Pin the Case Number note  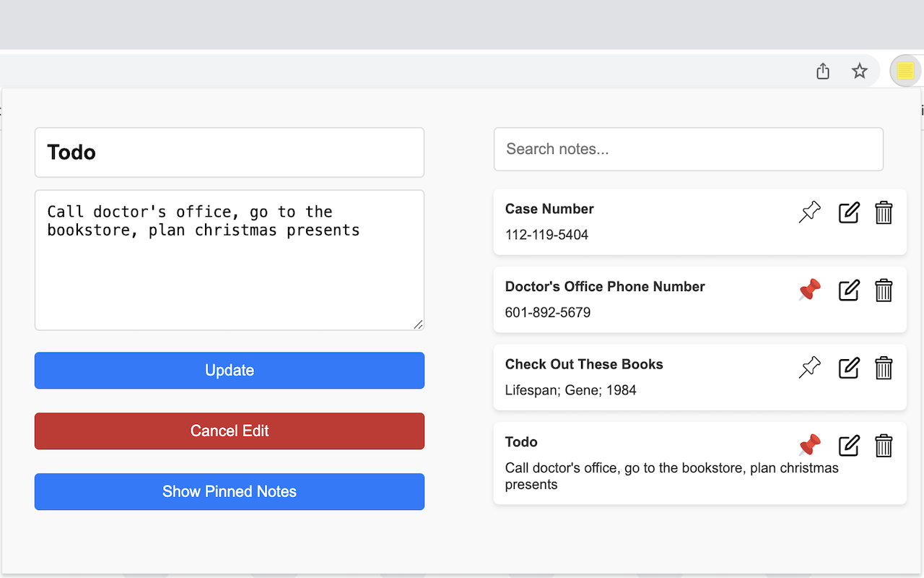[x=810, y=212]
